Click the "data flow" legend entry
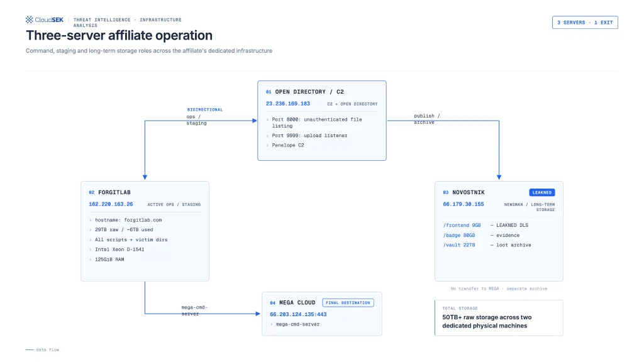 (x=43, y=350)
